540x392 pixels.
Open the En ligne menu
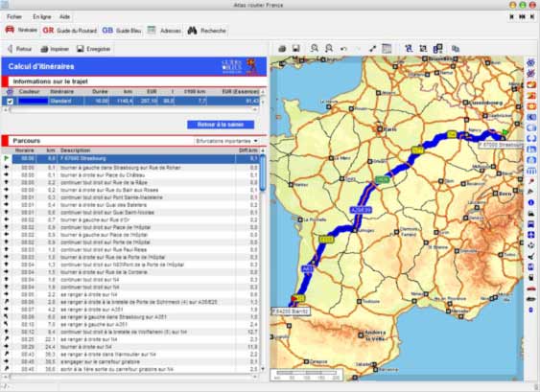tap(42, 16)
